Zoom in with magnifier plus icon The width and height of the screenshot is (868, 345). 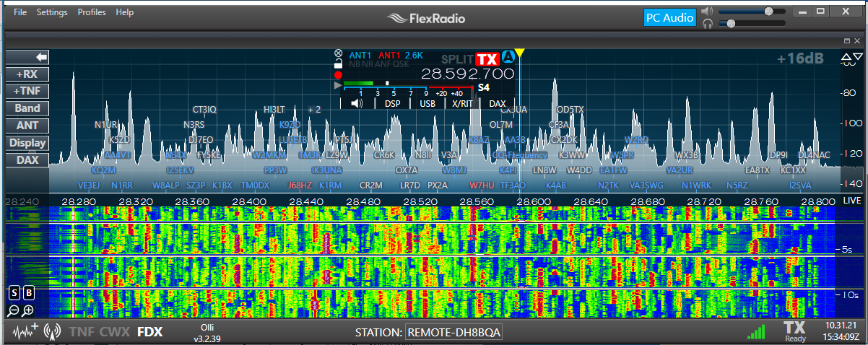click(x=28, y=310)
